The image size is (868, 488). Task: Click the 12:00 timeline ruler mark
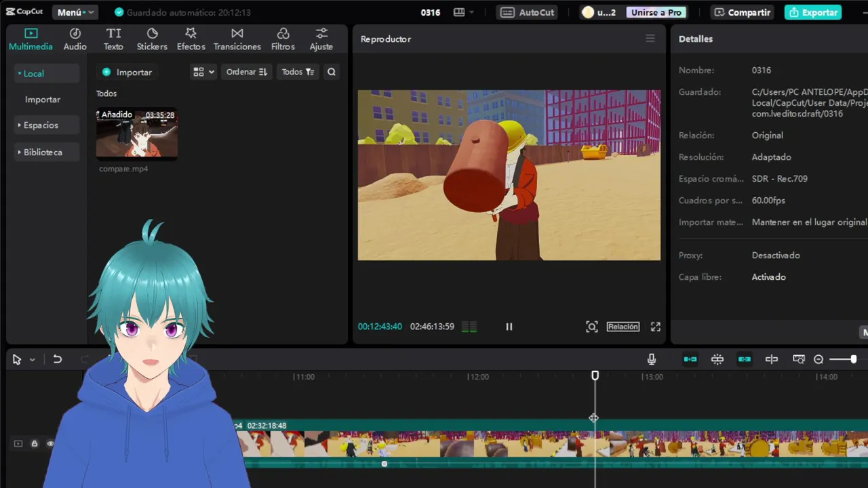point(479,377)
